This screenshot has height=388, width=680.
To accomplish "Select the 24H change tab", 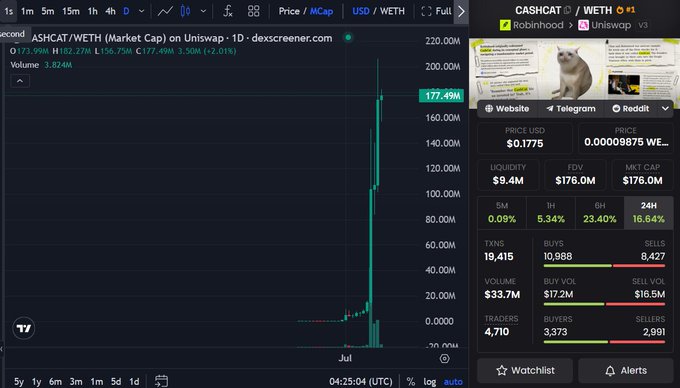I will (x=649, y=213).
